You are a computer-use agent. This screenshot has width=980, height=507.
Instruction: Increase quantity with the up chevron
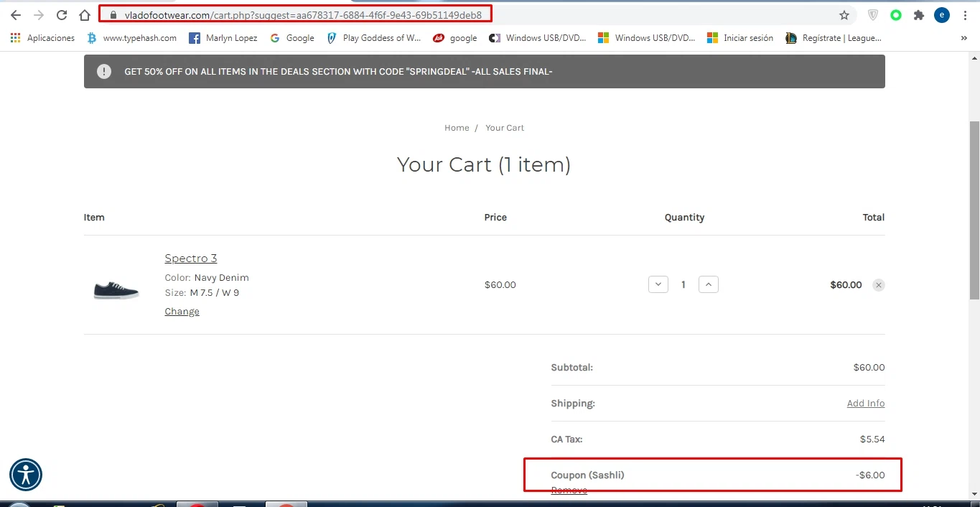[x=709, y=284]
